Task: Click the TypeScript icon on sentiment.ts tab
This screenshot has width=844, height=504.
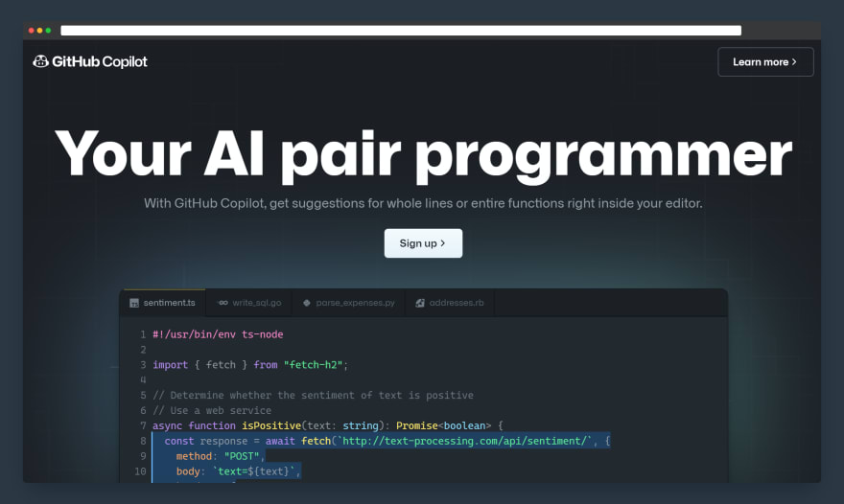Action: (134, 303)
